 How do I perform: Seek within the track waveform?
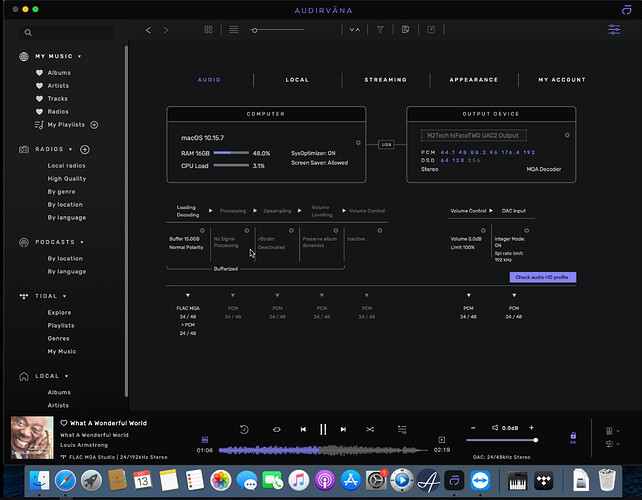pyautogui.click(x=323, y=450)
